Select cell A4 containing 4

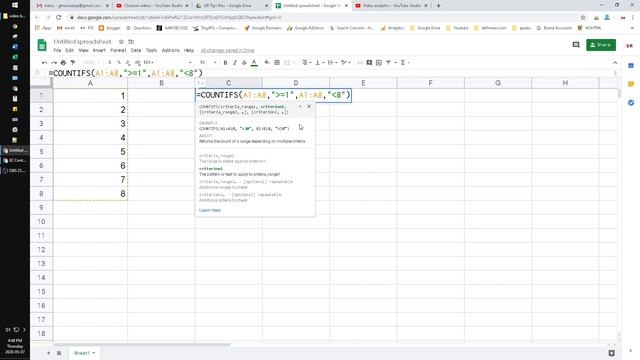click(90, 138)
